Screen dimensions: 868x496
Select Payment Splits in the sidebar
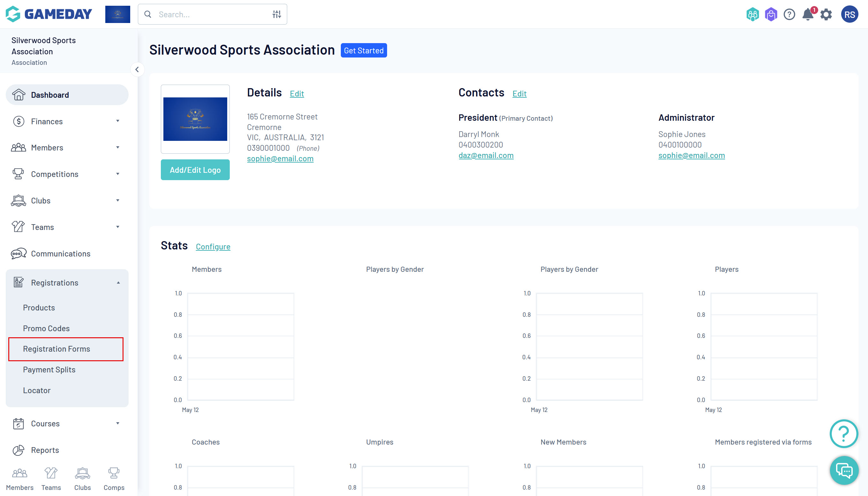click(49, 370)
